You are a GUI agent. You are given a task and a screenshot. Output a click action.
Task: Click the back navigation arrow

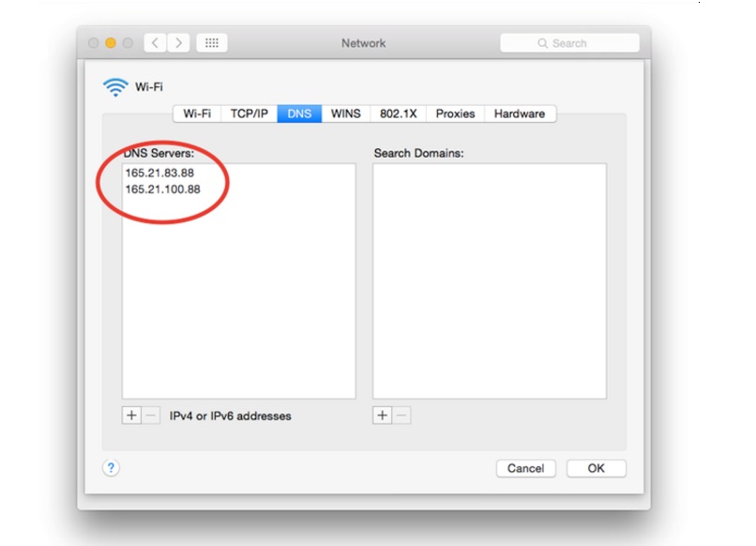[156, 43]
